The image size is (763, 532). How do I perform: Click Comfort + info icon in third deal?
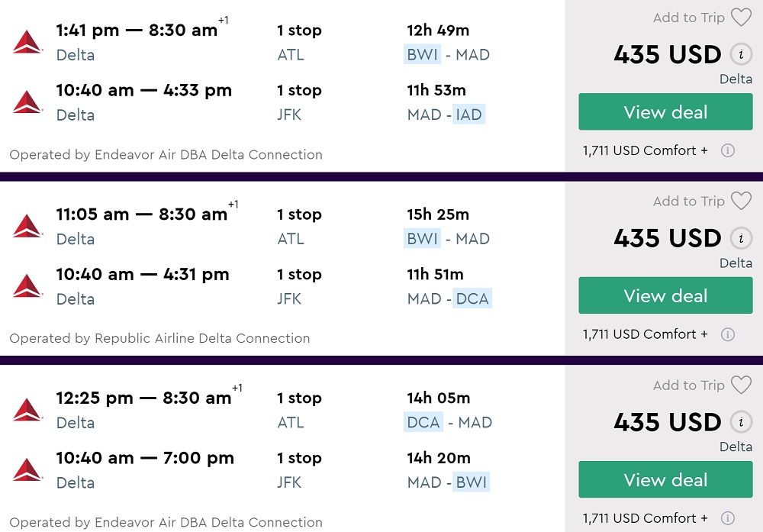point(728,518)
